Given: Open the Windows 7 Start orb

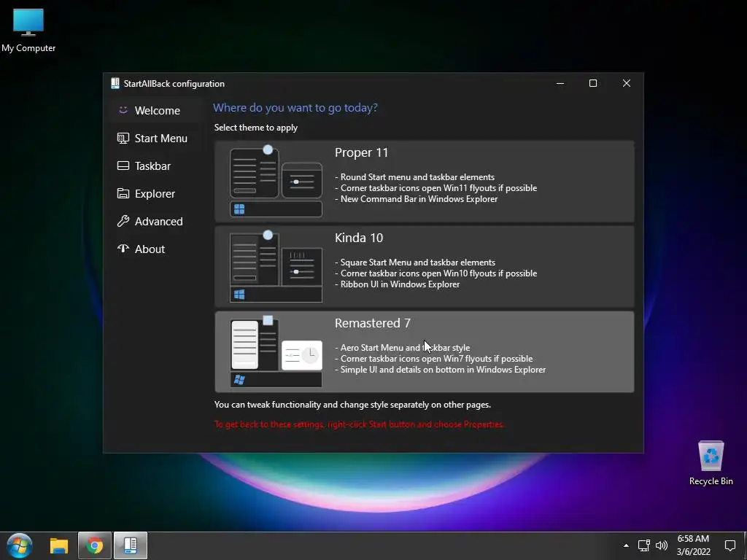Looking at the screenshot, I should coord(20,545).
